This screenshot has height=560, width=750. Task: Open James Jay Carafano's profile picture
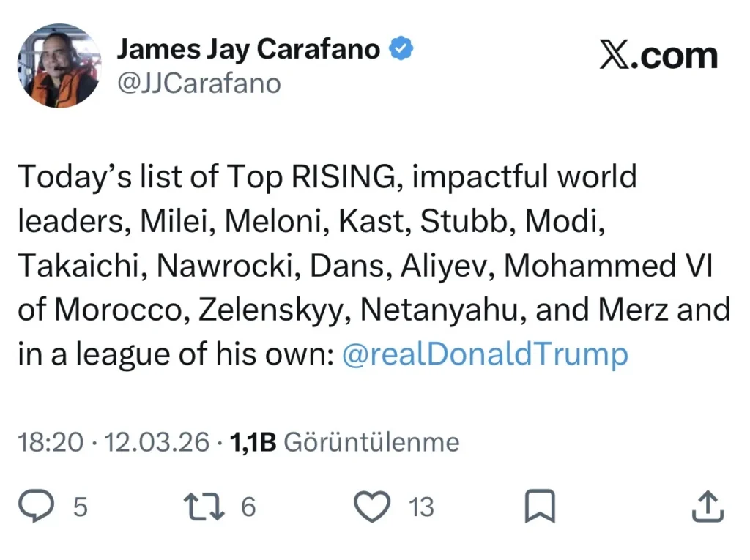[x=59, y=66]
